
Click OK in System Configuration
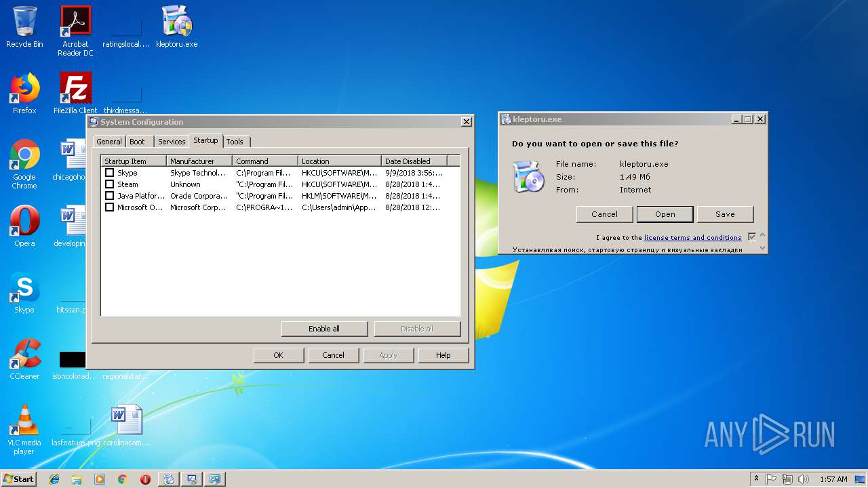coord(278,355)
